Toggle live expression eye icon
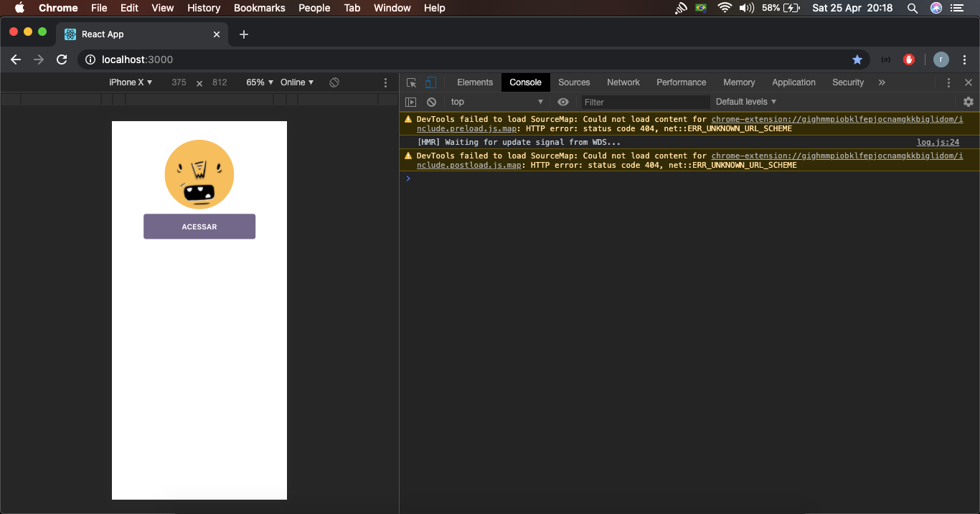Viewport: 980px width, 514px height. pos(563,102)
